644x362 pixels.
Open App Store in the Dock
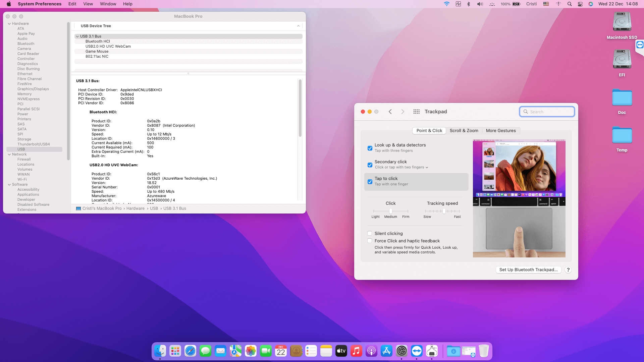(x=386, y=351)
